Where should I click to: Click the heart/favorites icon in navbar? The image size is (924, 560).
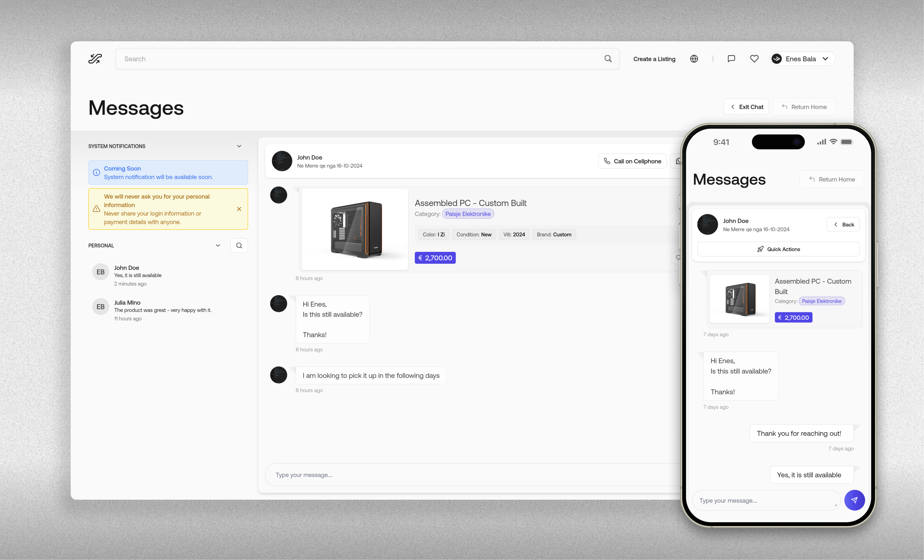point(754,59)
